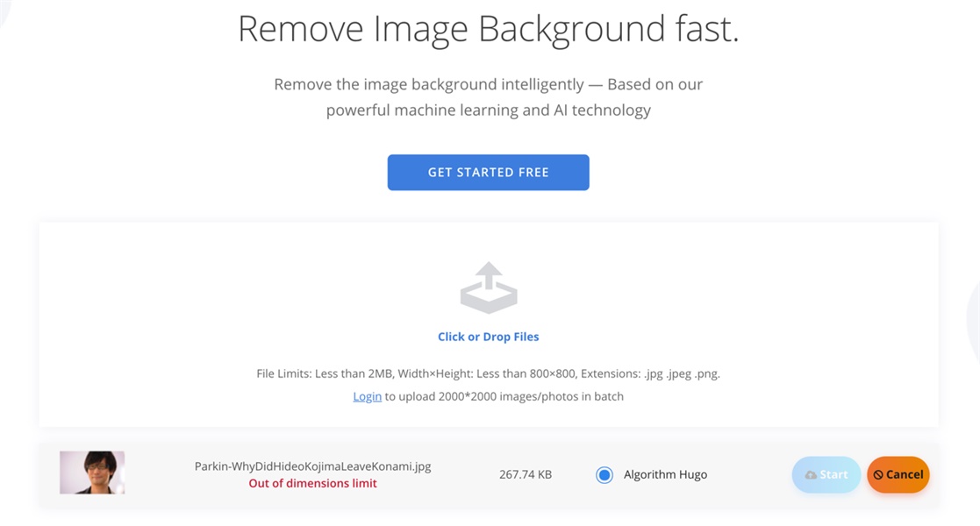This screenshot has height=526, width=980.
Task: Click the machine learning subtitle paragraph
Action: tap(488, 96)
